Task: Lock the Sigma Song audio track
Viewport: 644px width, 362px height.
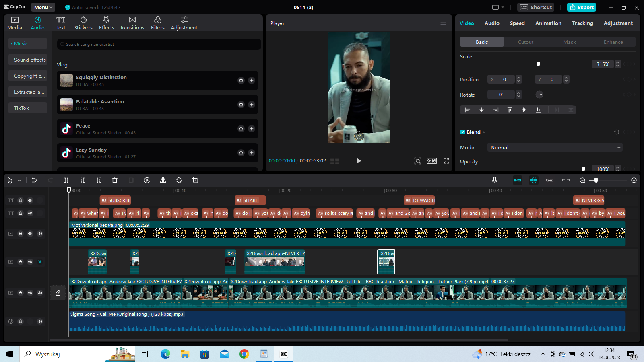Action: tap(21, 321)
